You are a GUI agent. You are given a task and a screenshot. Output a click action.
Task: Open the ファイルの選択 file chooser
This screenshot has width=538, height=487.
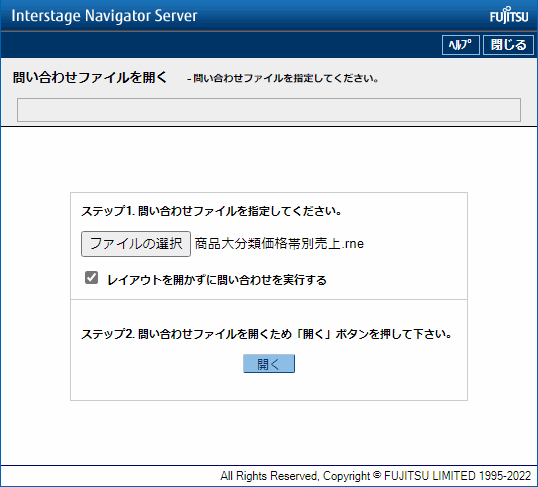point(136,244)
